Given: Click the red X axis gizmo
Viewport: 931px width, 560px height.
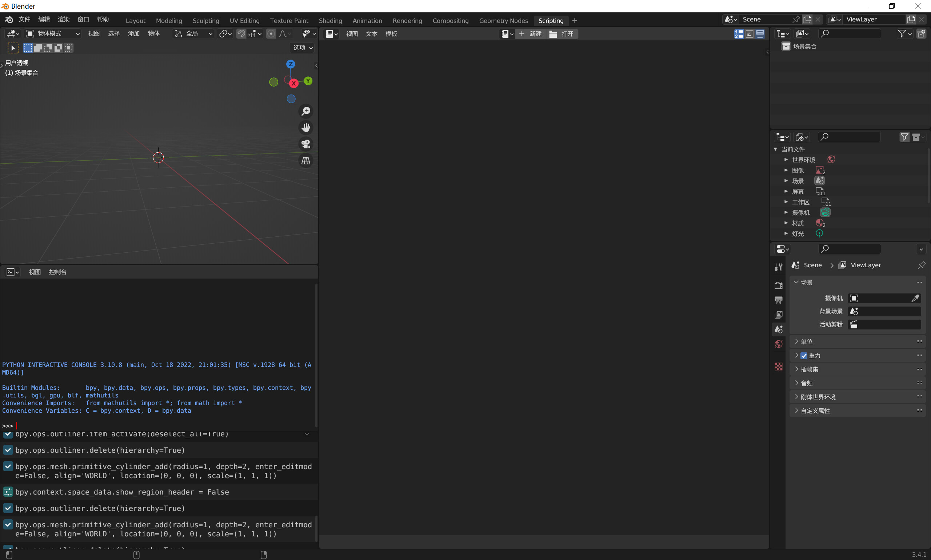Looking at the screenshot, I should pyautogui.click(x=293, y=83).
